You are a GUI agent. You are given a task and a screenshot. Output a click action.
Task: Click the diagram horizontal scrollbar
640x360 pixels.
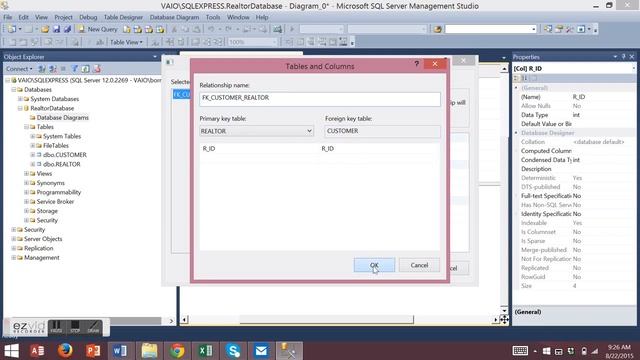coord(340,320)
